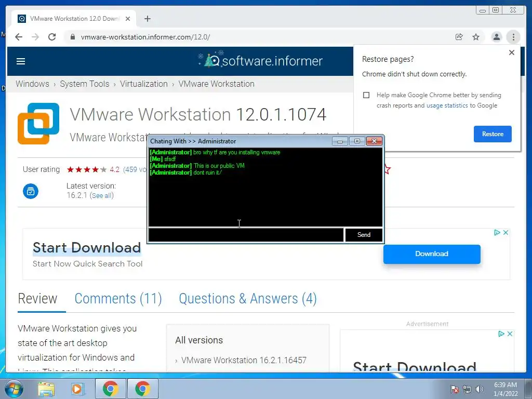Close the top banner ad
This screenshot has height=399, width=532.
coord(506,232)
